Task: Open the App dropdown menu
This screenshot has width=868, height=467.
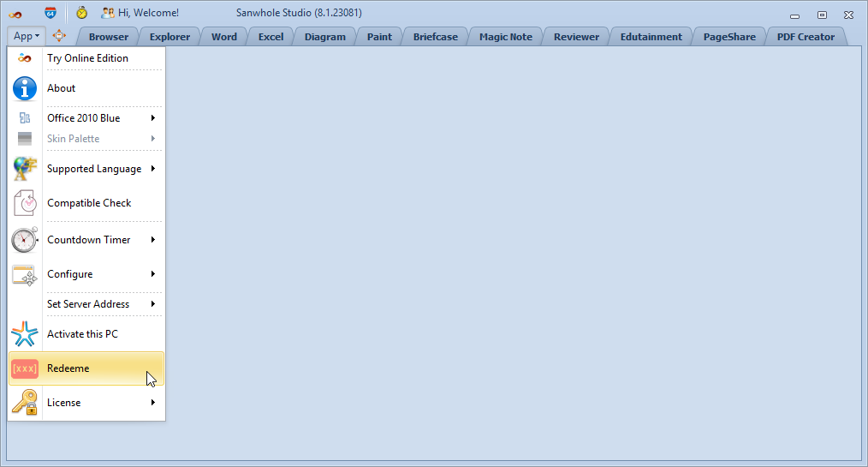Action: [x=27, y=36]
